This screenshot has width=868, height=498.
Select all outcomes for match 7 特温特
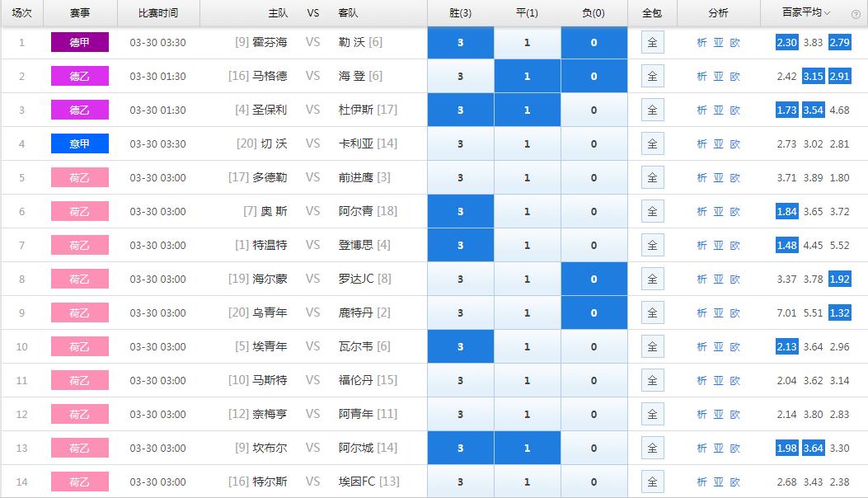(653, 246)
